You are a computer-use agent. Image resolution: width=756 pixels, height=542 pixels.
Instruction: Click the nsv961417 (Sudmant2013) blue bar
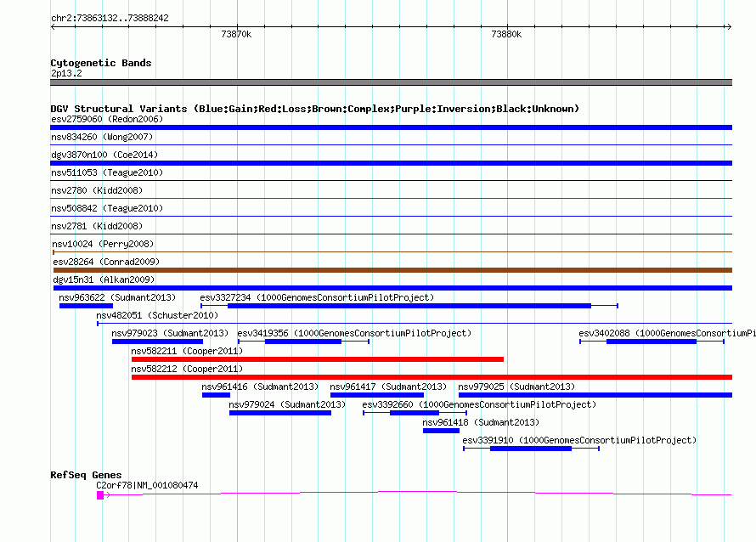click(x=377, y=395)
